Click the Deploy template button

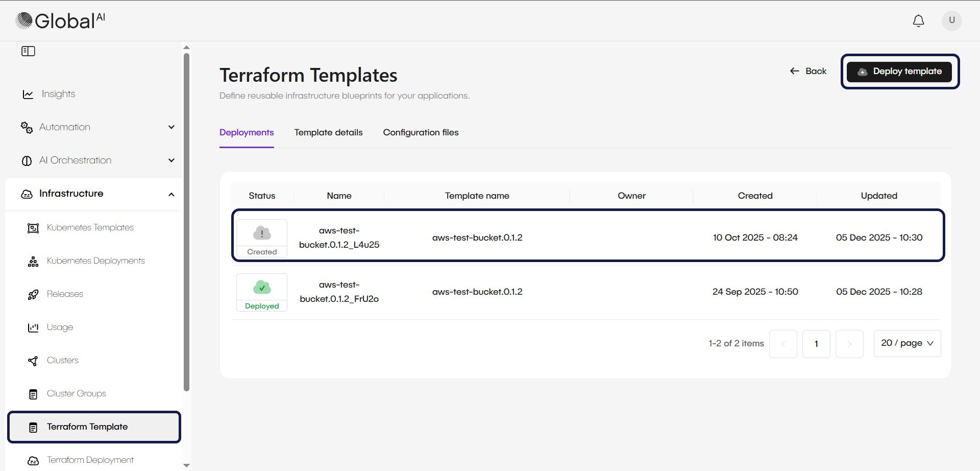tap(899, 72)
